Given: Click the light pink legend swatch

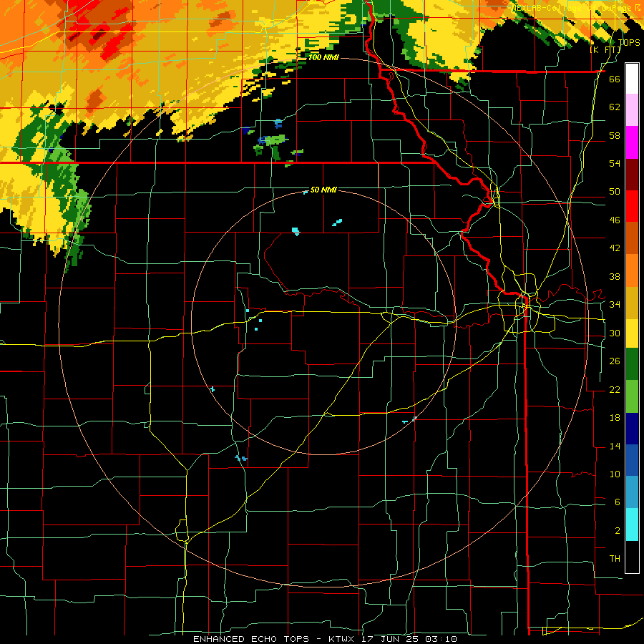Looking at the screenshot, I should coord(632,110).
